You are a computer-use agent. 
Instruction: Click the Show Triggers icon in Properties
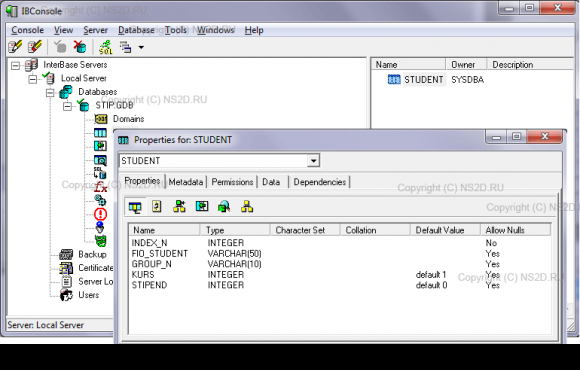point(157,206)
